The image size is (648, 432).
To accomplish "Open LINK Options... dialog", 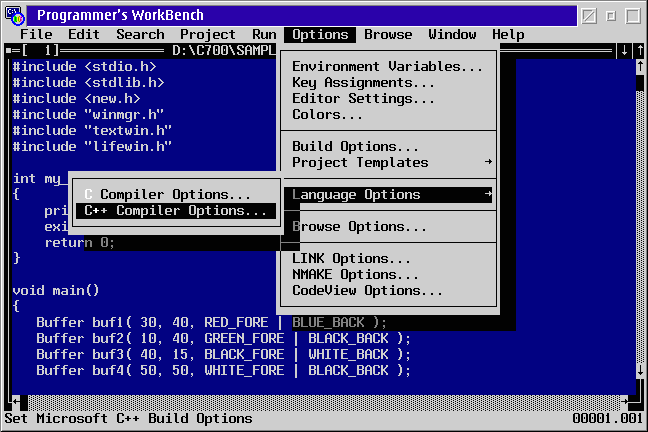I will click(x=388, y=258).
